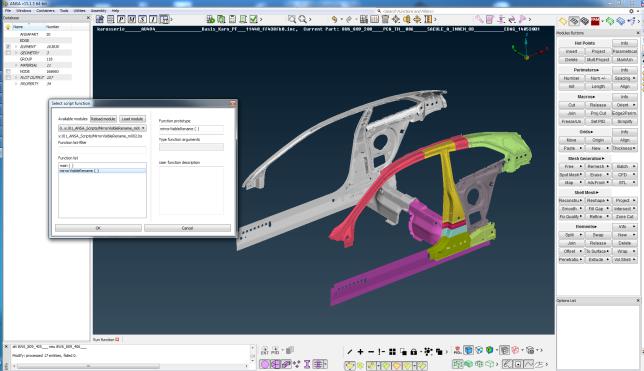Click Cancel in Select script function dialog
644x371 pixels.
click(x=187, y=228)
